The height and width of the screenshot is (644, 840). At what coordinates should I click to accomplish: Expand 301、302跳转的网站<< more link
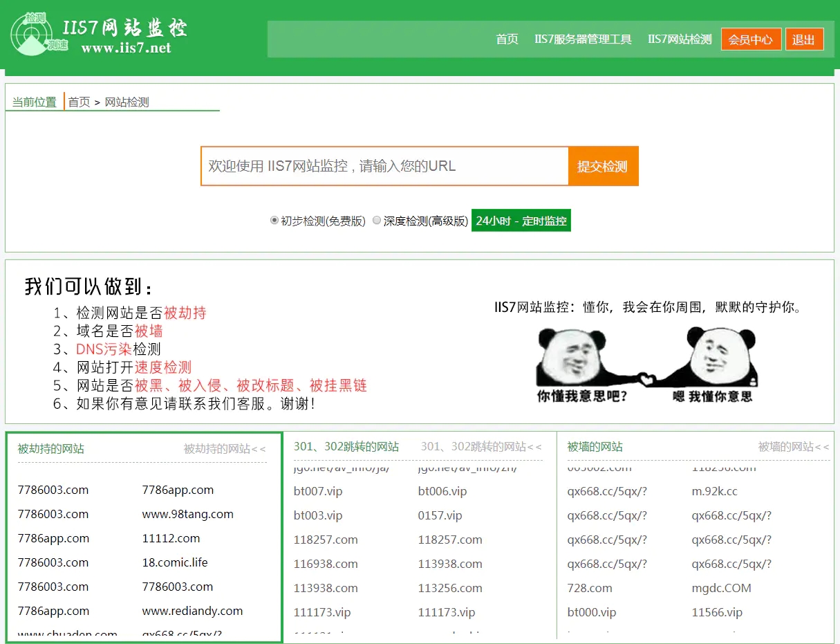point(481,447)
